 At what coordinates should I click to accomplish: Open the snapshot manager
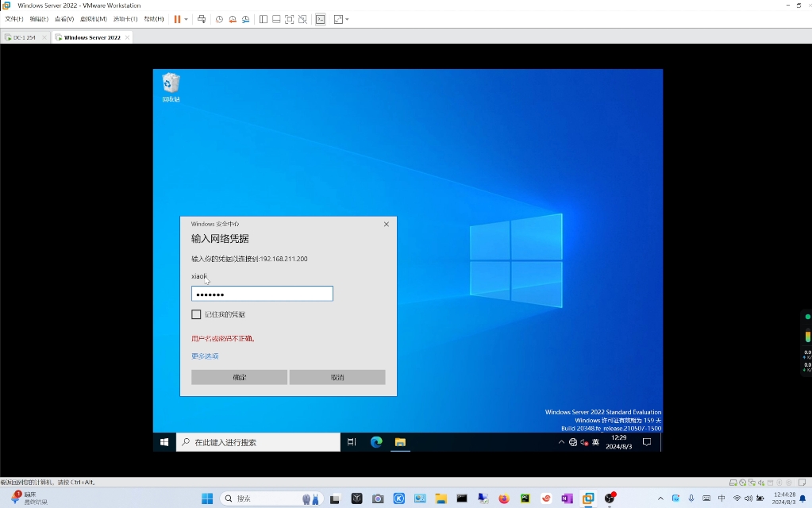click(245, 19)
